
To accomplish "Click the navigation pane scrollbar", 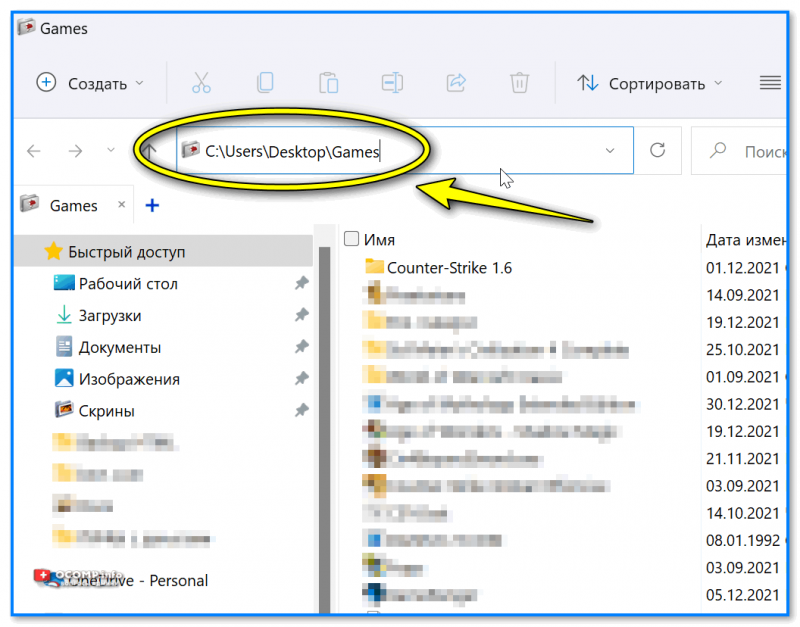I will [324, 429].
